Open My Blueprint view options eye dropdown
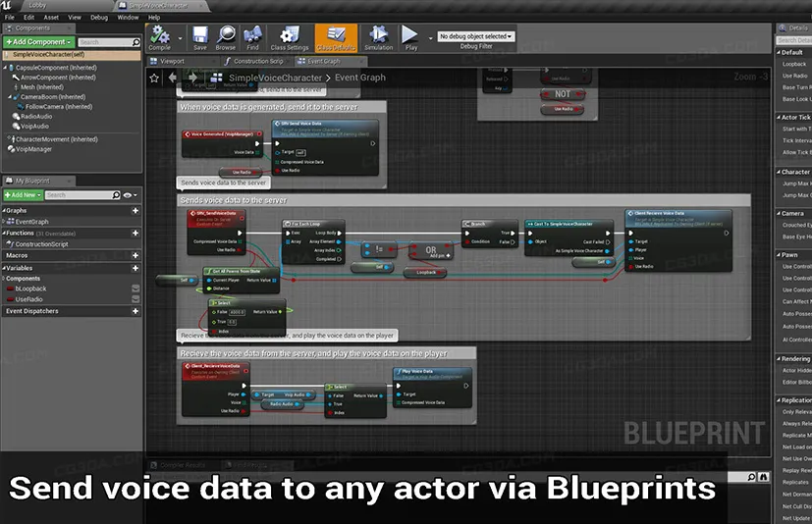Screen dimensions: 812x524 [x=130, y=195]
